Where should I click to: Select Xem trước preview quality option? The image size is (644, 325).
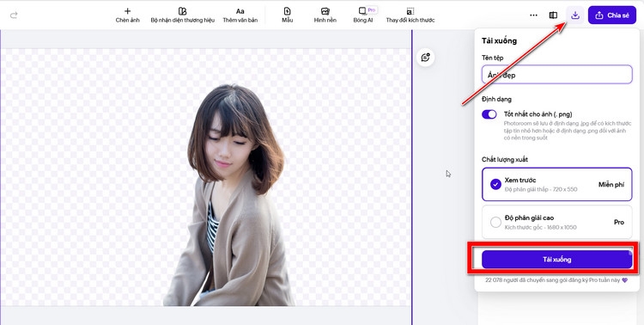point(557,184)
